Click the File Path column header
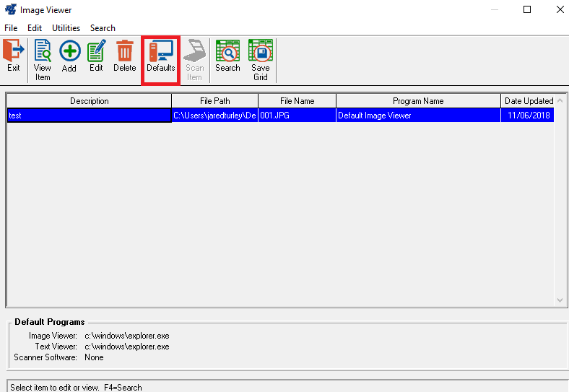 coord(214,101)
